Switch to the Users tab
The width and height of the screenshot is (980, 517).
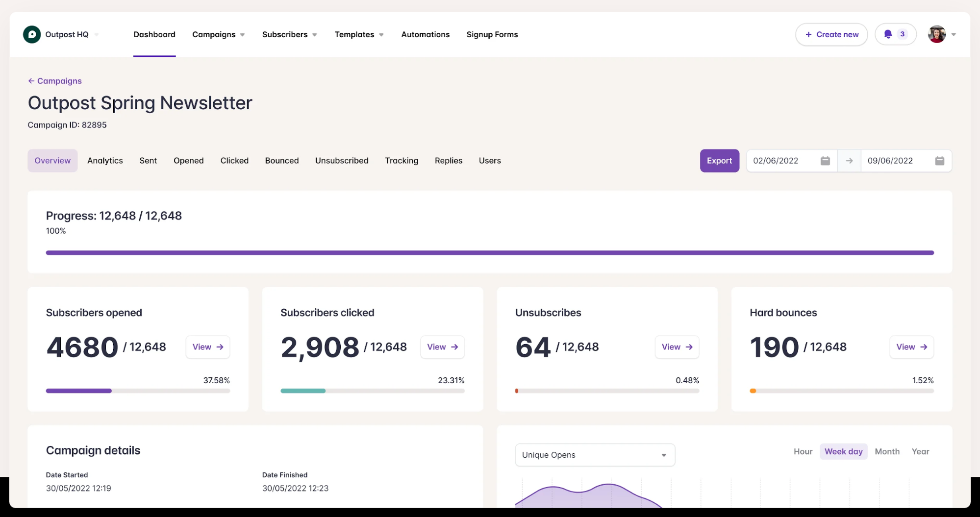[490, 161]
